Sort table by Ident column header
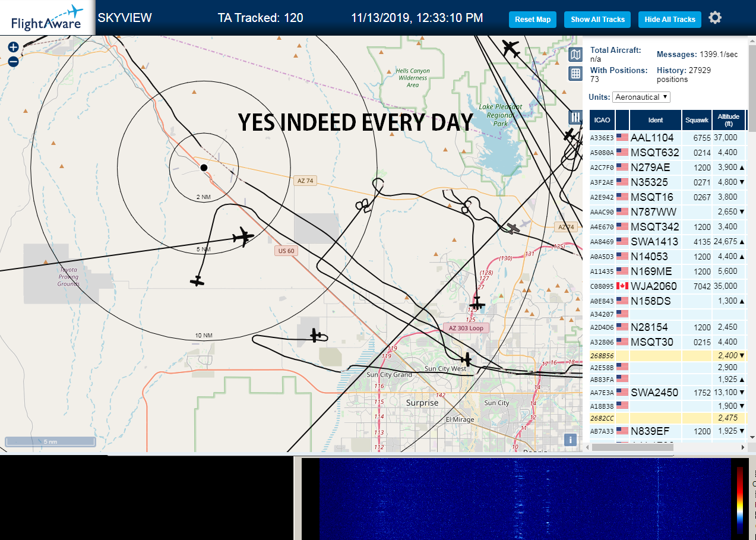 pyautogui.click(x=656, y=120)
